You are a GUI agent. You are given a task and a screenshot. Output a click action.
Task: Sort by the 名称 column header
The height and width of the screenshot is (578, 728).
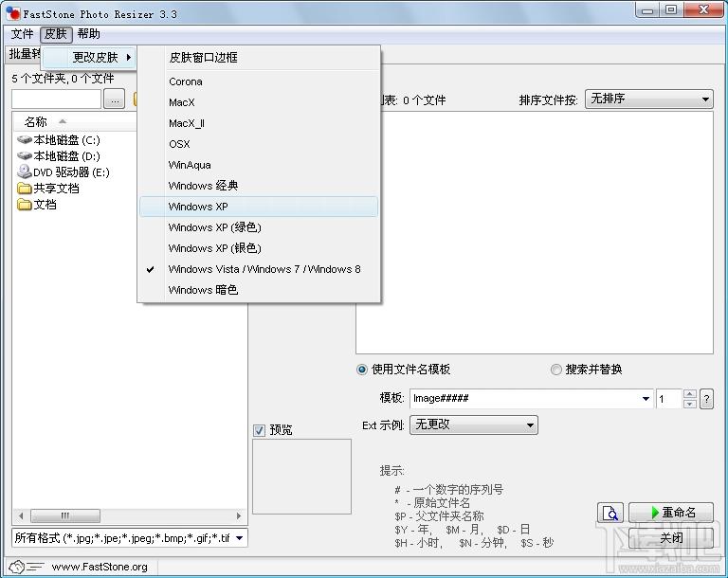pyautogui.click(x=36, y=122)
